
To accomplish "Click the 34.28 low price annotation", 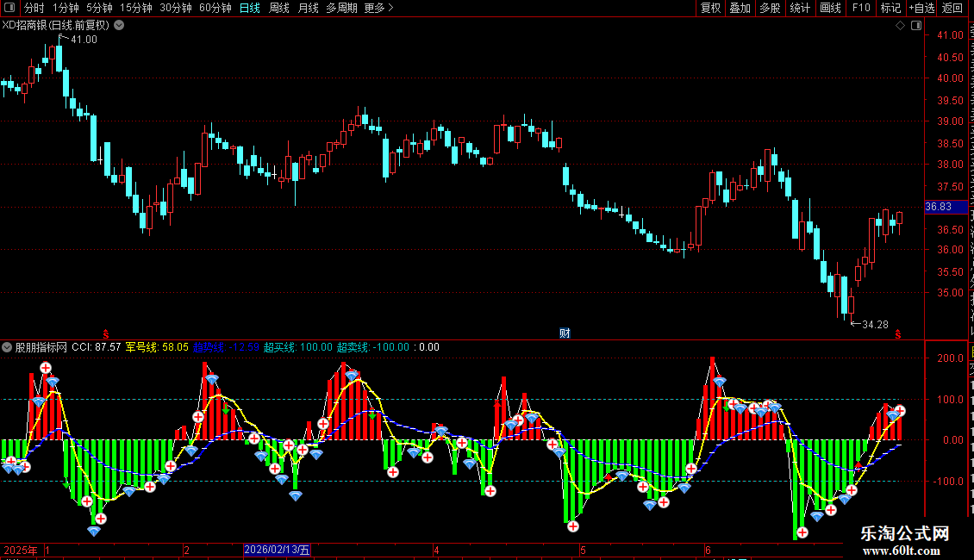I will [x=875, y=325].
